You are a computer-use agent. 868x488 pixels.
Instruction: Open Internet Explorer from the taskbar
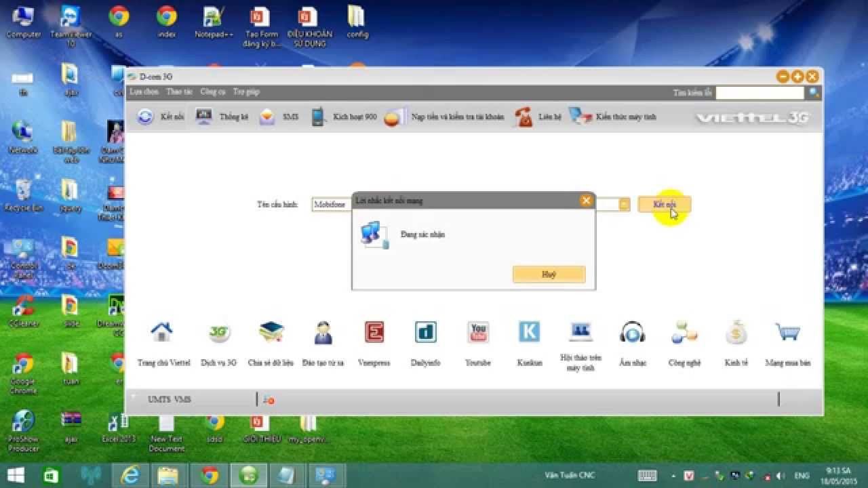coord(130,475)
